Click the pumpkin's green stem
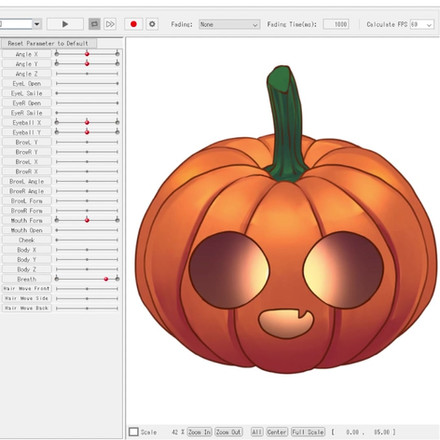 [287, 123]
